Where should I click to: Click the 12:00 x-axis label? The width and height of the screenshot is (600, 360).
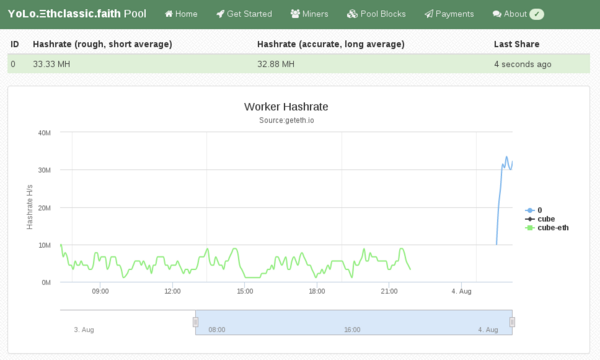tap(173, 291)
